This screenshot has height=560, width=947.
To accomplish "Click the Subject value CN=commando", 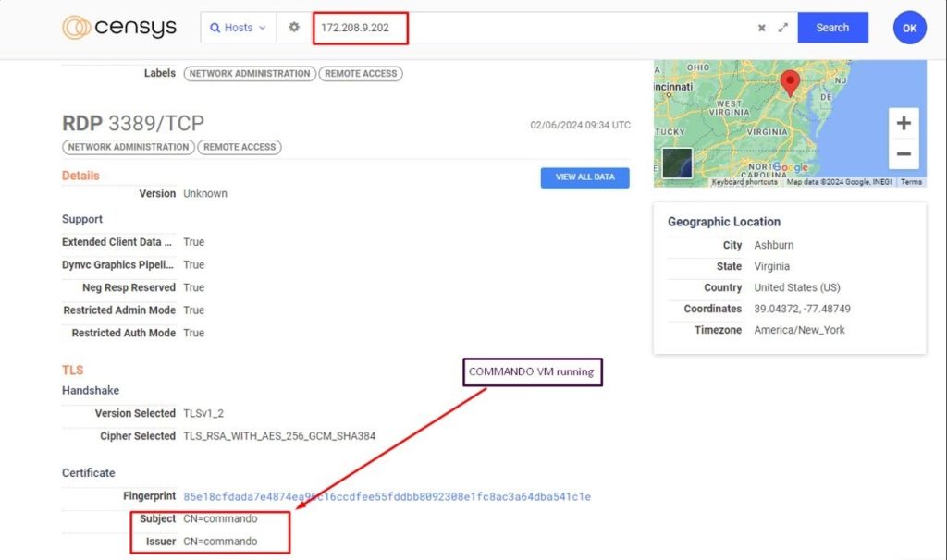I will [220, 519].
